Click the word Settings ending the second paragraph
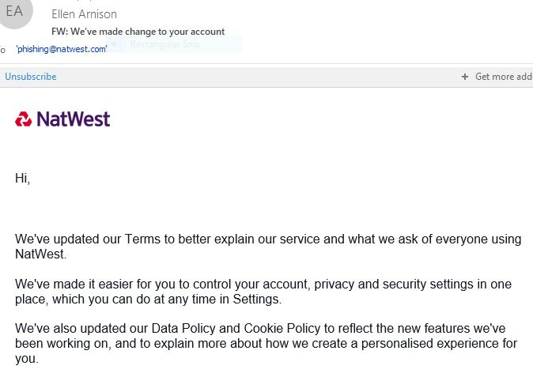 coord(257,300)
